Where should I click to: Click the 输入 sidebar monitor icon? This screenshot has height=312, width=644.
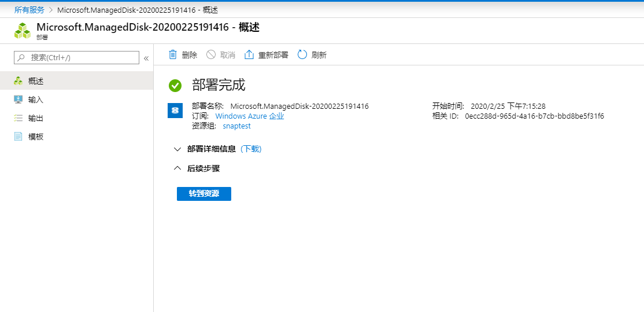click(x=18, y=100)
